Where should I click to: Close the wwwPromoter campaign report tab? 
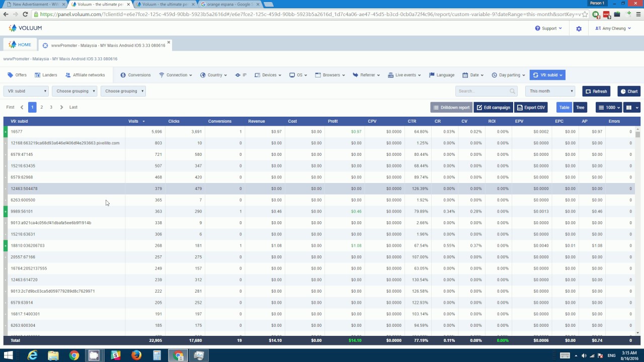point(169,43)
